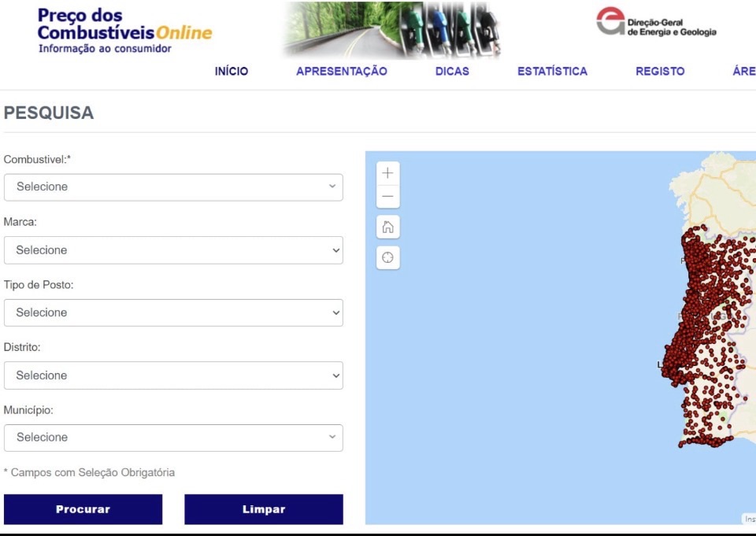This screenshot has width=756, height=536.
Task: Navigate to the DICAS section
Action: tap(452, 72)
